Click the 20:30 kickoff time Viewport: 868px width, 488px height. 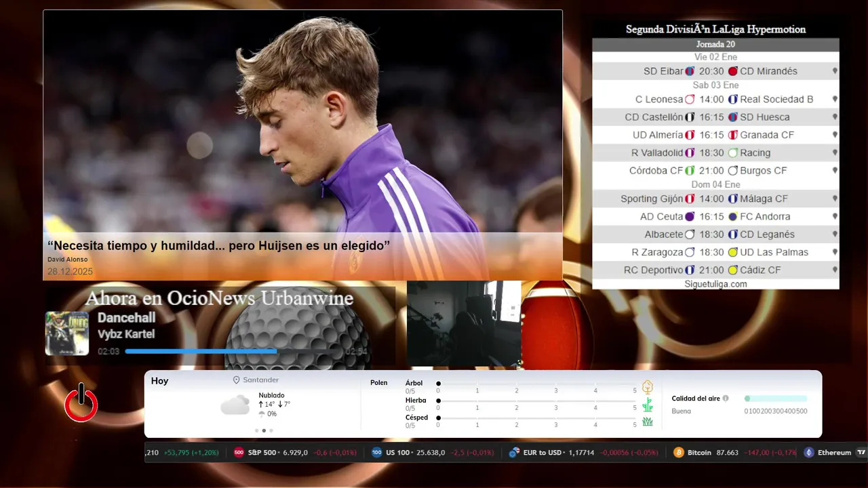(x=711, y=71)
